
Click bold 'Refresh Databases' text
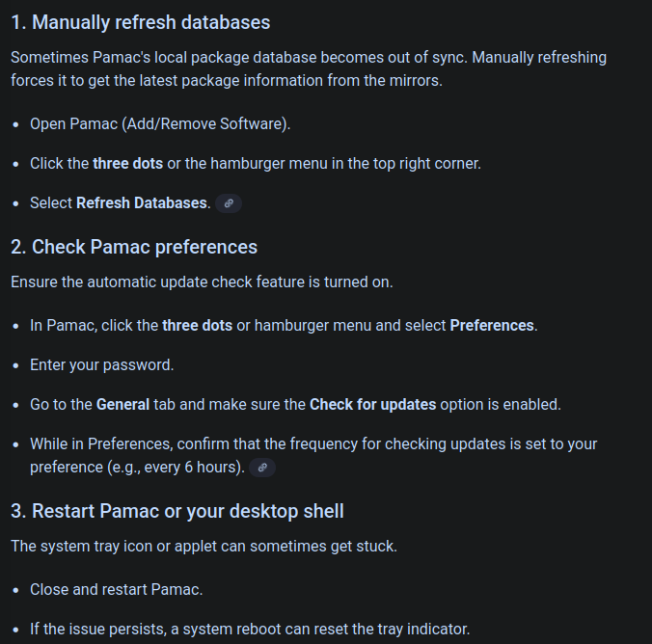click(142, 203)
